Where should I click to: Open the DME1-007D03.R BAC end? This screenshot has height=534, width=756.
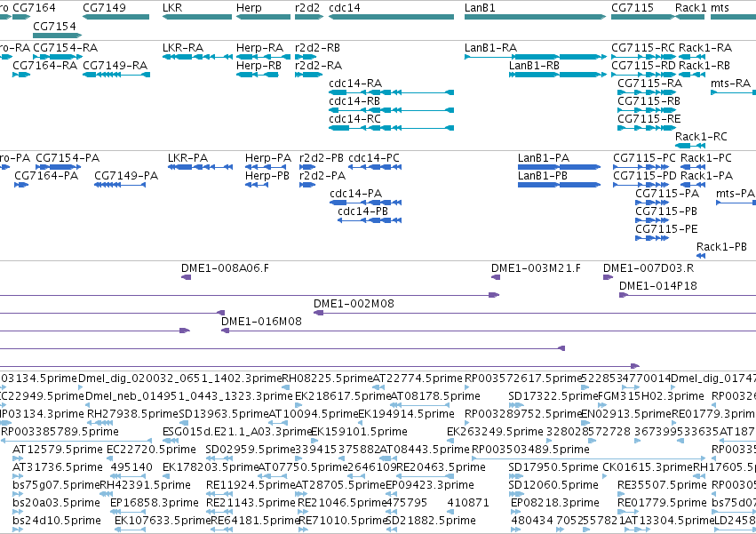coord(608,277)
